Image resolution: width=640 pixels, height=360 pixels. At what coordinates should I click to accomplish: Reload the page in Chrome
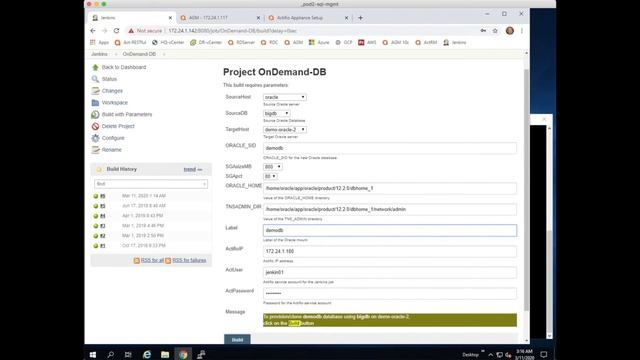pyautogui.click(x=116, y=31)
